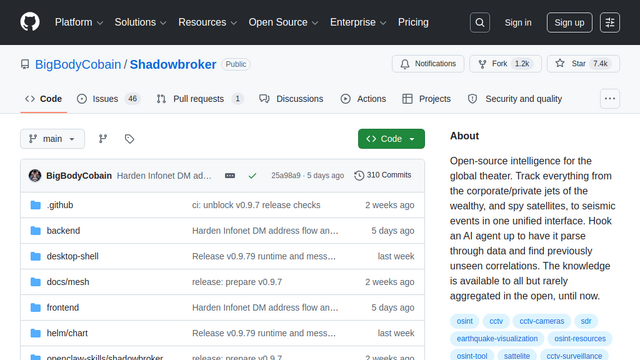Click the Sign in link
The height and width of the screenshot is (360, 640).
click(x=518, y=22)
